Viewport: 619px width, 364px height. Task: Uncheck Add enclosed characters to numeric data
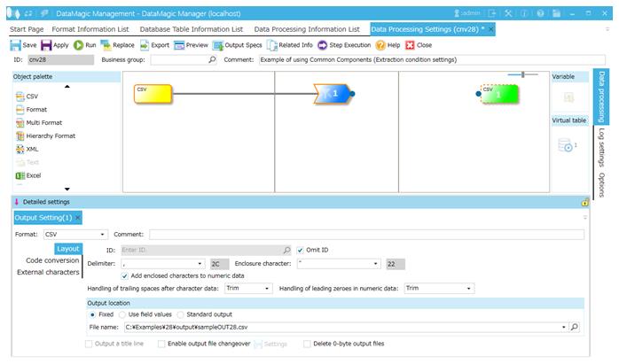tap(124, 275)
